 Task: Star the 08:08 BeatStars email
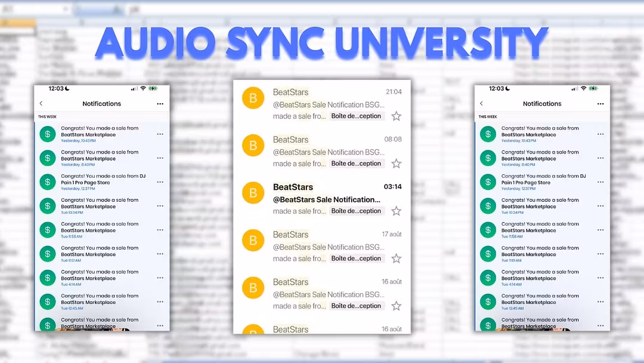tap(397, 164)
